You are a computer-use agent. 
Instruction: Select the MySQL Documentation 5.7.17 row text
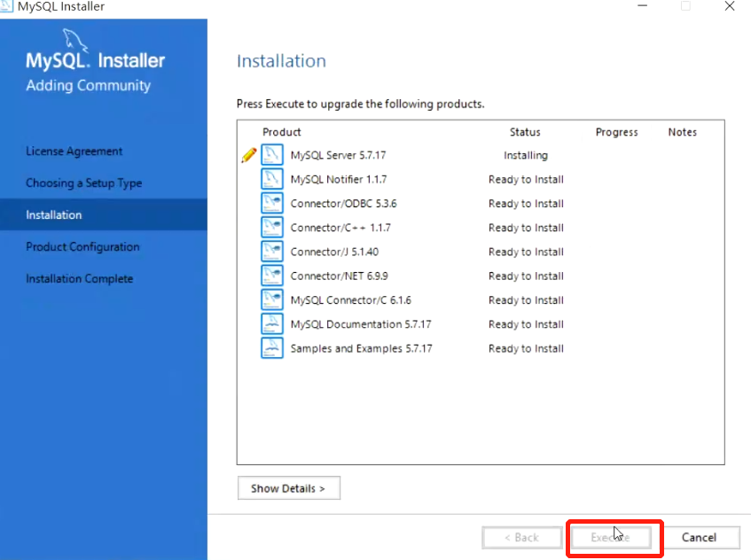[361, 324]
